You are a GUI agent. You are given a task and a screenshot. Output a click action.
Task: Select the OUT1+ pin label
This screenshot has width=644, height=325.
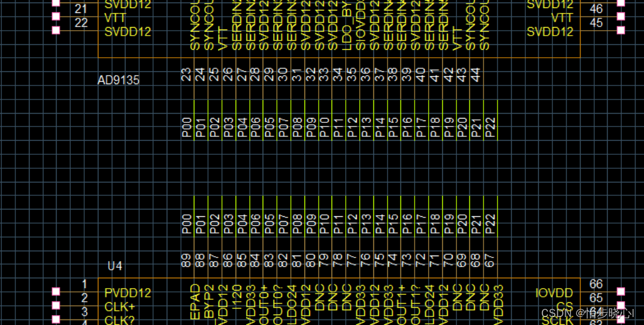tap(403, 302)
